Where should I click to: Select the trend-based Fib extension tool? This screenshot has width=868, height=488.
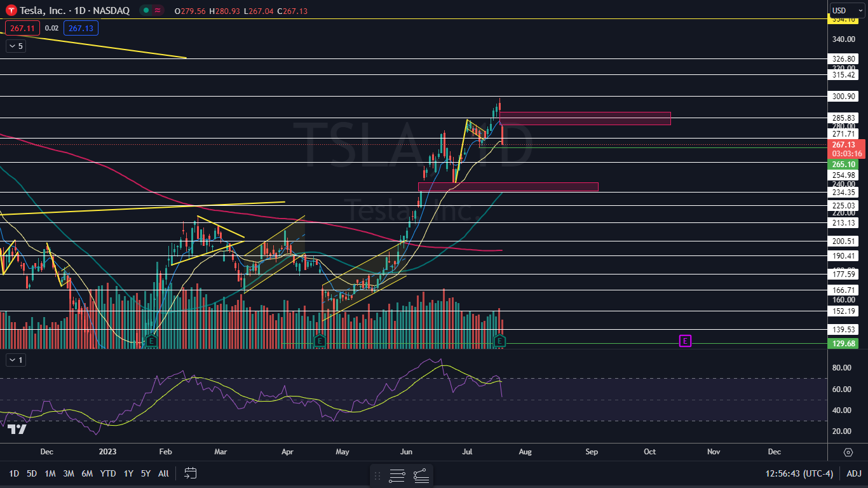(x=421, y=475)
